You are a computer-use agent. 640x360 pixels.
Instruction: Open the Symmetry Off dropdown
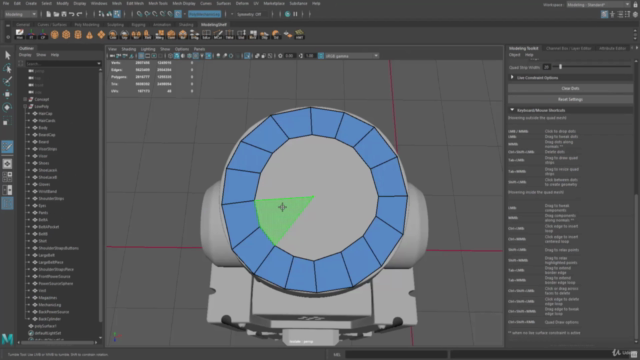click(x=252, y=14)
